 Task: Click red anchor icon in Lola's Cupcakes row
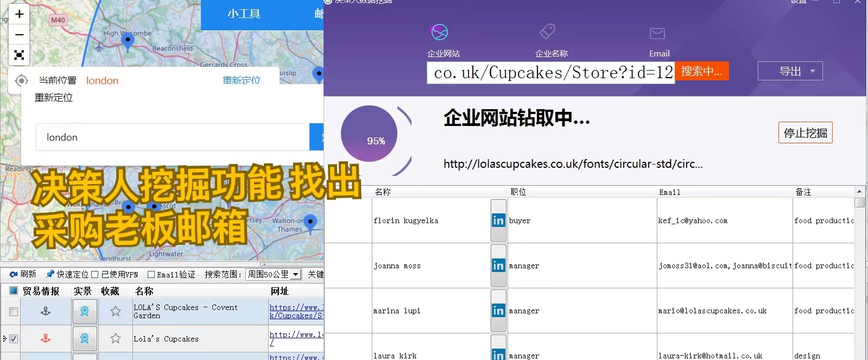tap(46, 338)
